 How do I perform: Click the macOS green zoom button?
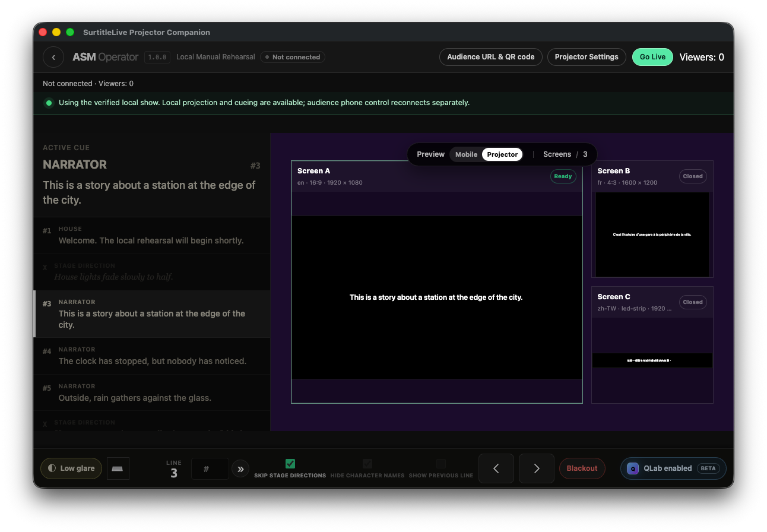pos(70,32)
